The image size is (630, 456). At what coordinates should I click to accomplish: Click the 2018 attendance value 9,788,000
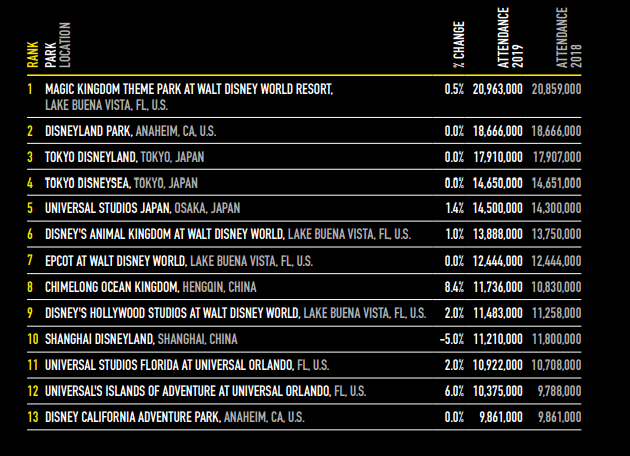pyautogui.click(x=560, y=391)
